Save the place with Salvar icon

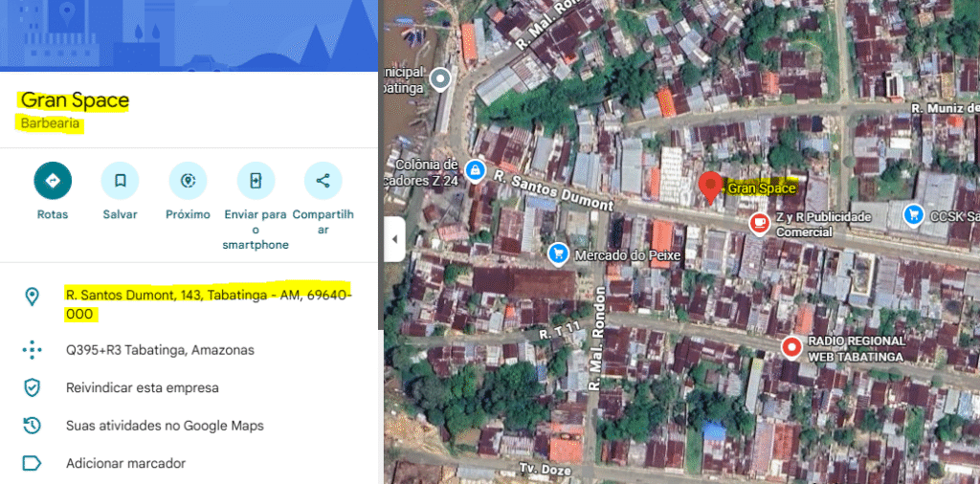120,180
